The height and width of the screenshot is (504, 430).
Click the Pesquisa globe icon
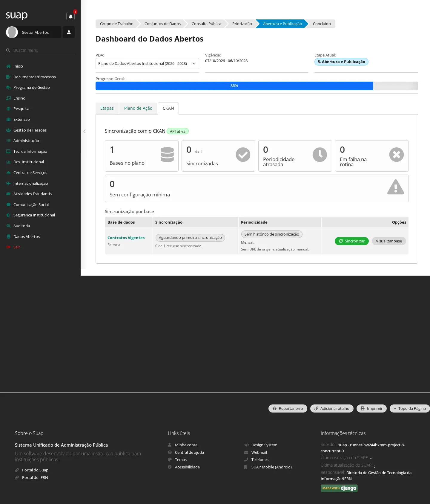tap(8, 109)
